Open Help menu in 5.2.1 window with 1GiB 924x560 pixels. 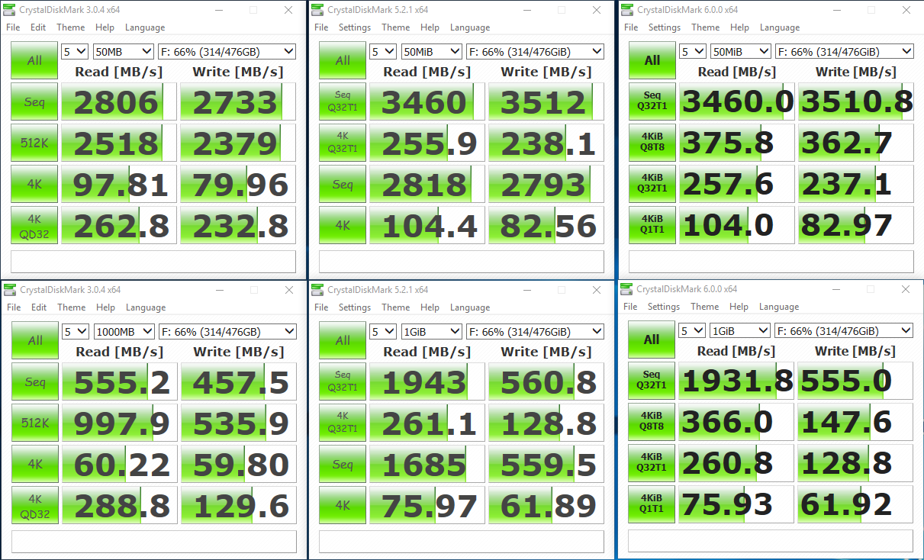click(x=430, y=307)
